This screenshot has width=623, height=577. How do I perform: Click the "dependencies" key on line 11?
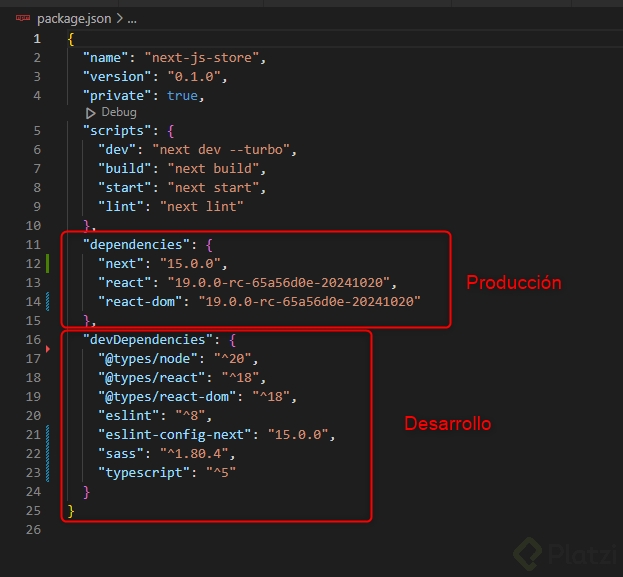point(132,245)
